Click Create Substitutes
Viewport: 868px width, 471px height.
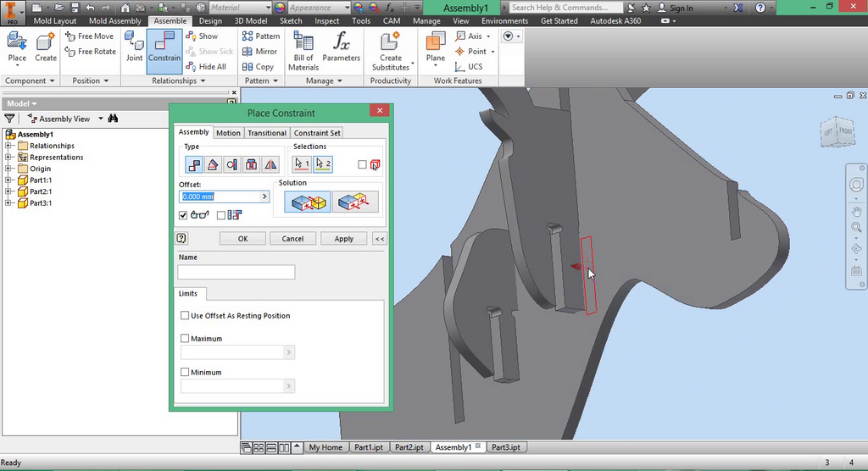click(391, 51)
